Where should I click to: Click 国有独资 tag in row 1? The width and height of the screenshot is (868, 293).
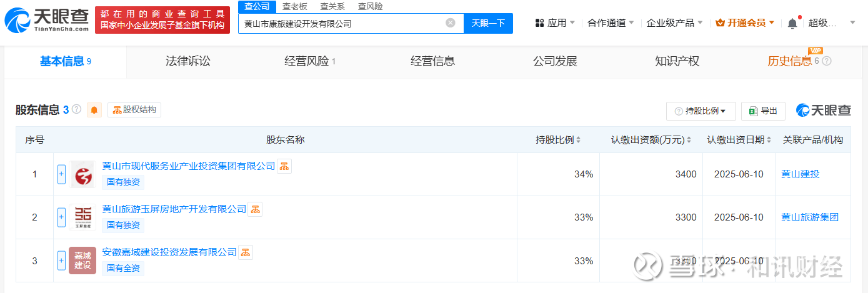(x=123, y=182)
